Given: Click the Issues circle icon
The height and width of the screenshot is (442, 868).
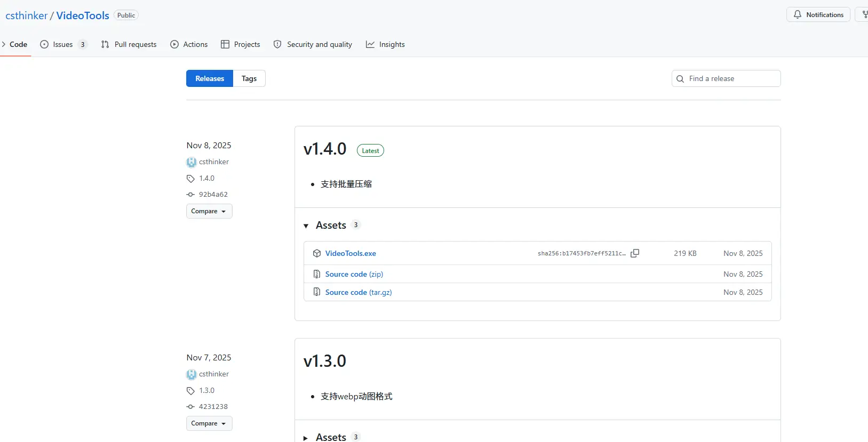Looking at the screenshot, I should click(x=44, y=44).
